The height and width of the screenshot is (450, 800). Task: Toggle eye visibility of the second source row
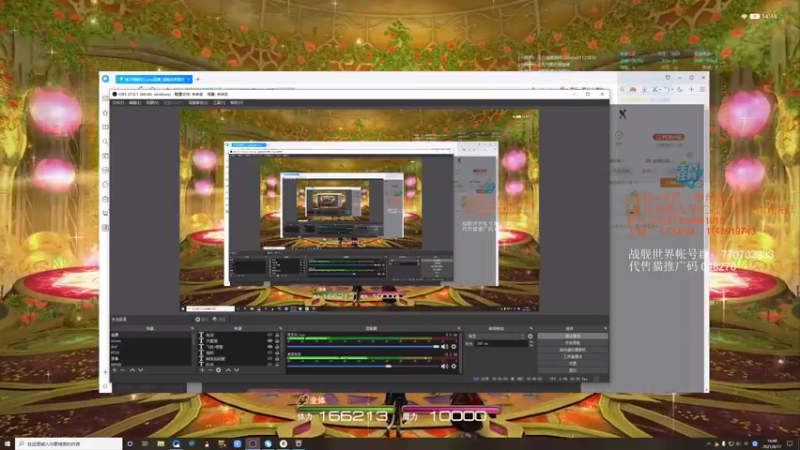coord(270,341)
